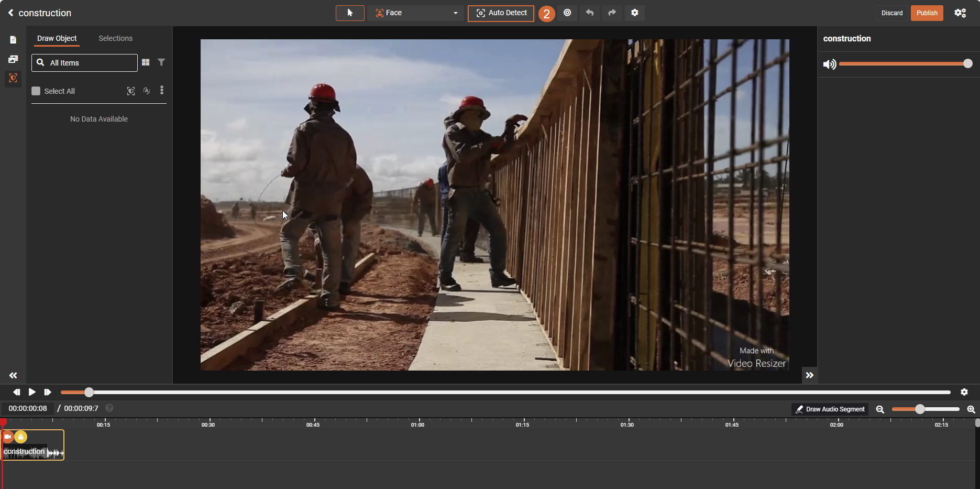Open the Draw Object tab
Screen dimensions: 980x489
point(57,38)
